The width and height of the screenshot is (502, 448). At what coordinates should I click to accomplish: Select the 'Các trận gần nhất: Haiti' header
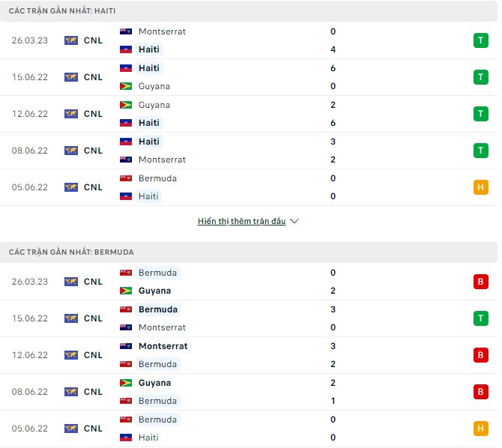(62, 11)
